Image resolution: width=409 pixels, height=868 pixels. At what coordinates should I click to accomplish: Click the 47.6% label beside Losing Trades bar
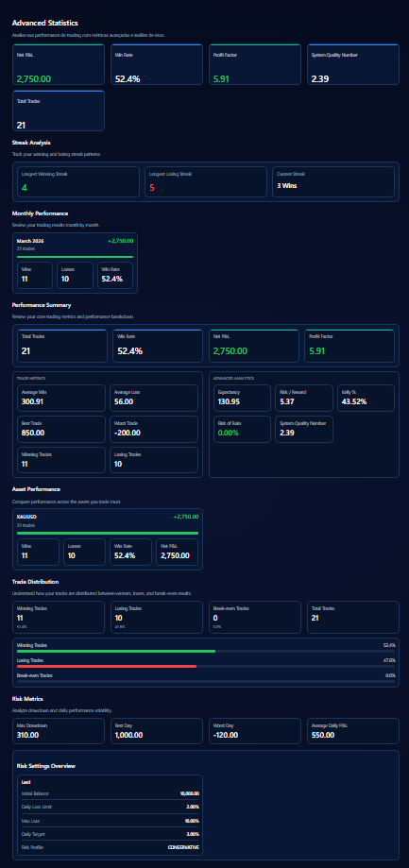(389, 660)
